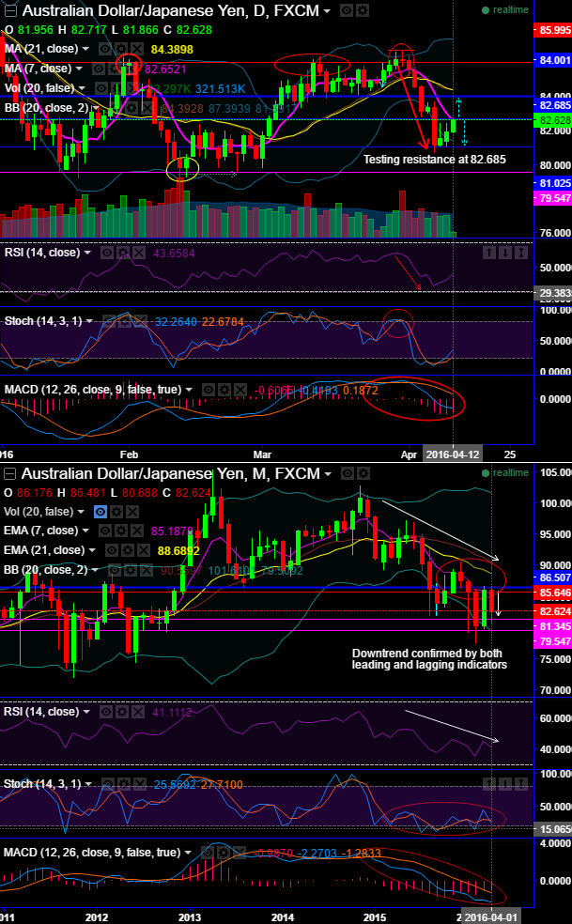Image resolution: width=572 pixels, height=924 pixels.
Task: Maximize the monthly Stoch pane
Action: pyautogui.click(x=520, y=784)
